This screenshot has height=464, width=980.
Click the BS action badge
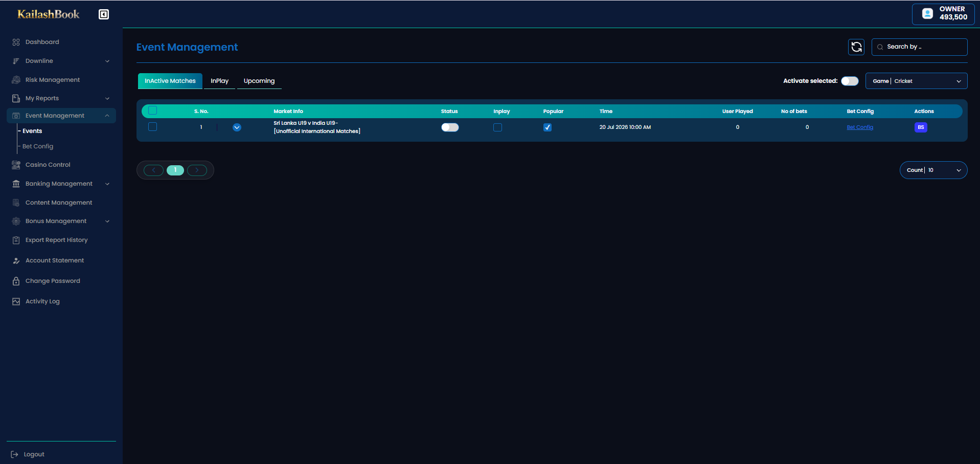click(921, 127)
